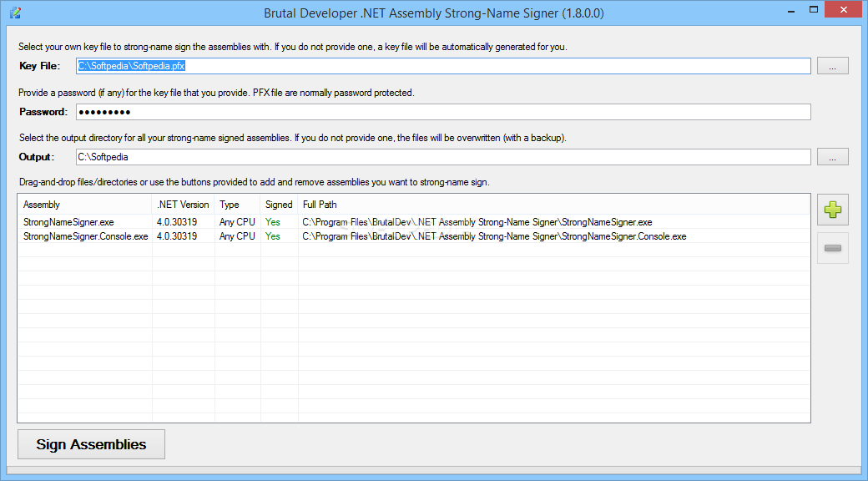Focus the Password input field
This screenshot has width=868, height=481.
[x=443, y=112]
